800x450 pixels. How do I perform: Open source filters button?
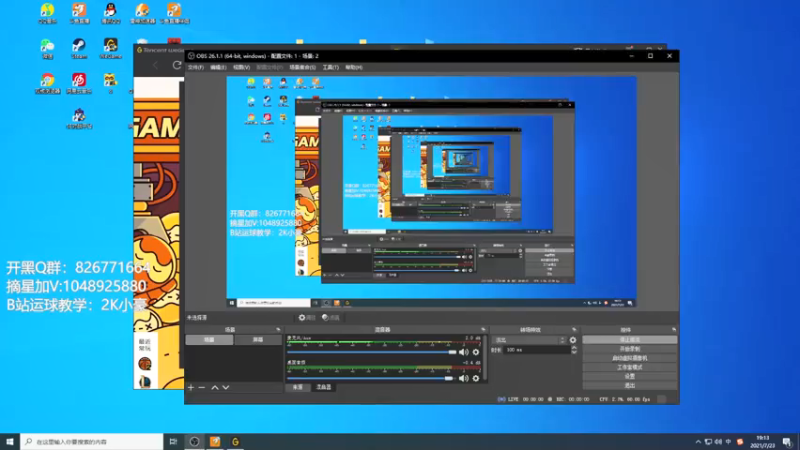tap(331, 317)
